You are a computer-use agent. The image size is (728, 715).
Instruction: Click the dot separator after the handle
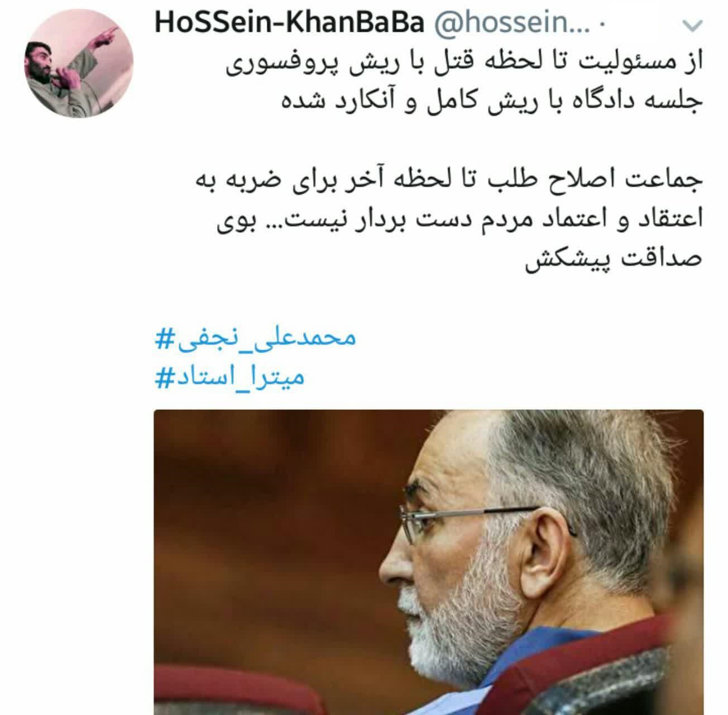point(601,26)
